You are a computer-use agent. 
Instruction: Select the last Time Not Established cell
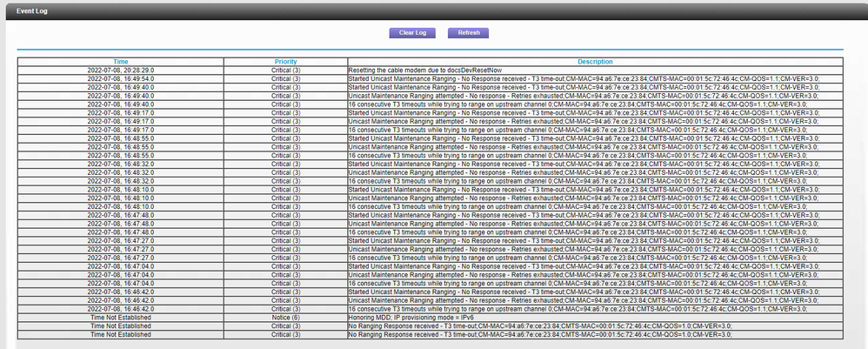(x=121, y=334)
